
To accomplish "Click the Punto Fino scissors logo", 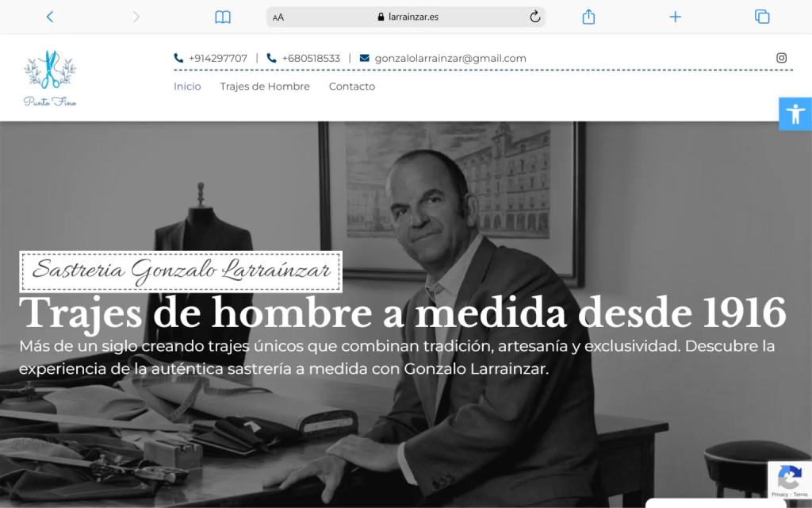I will 50,78.
